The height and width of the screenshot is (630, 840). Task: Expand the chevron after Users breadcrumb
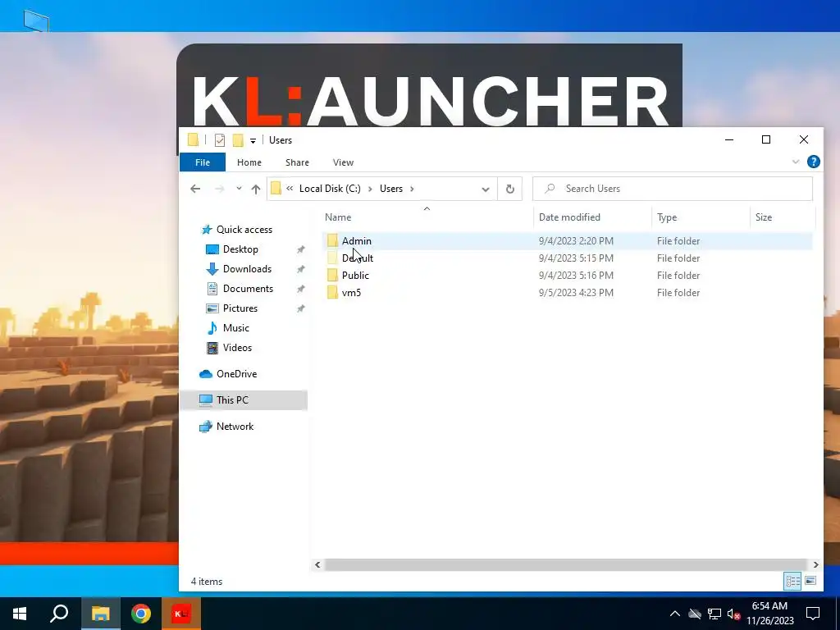(x=412, y=189)
